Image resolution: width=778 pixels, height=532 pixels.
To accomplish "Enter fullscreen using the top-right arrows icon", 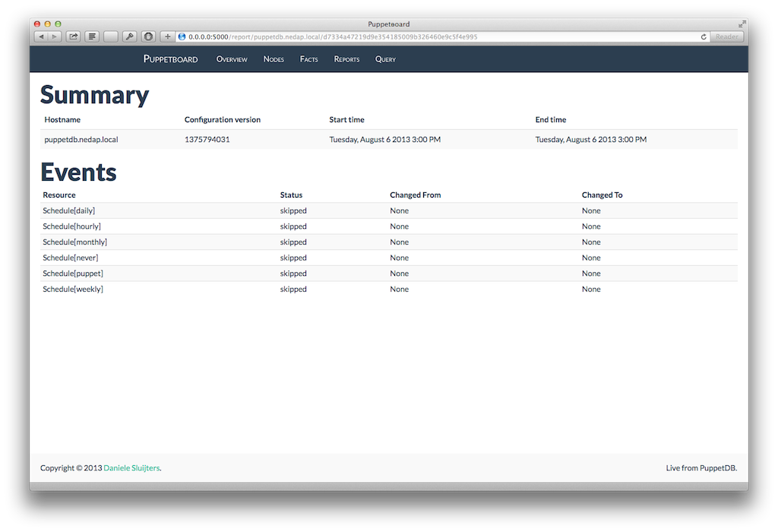I will click(x=742, y=24).
